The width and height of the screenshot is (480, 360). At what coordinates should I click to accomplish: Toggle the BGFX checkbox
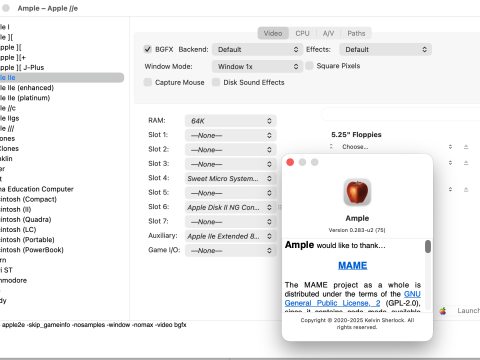coord(148,49)
